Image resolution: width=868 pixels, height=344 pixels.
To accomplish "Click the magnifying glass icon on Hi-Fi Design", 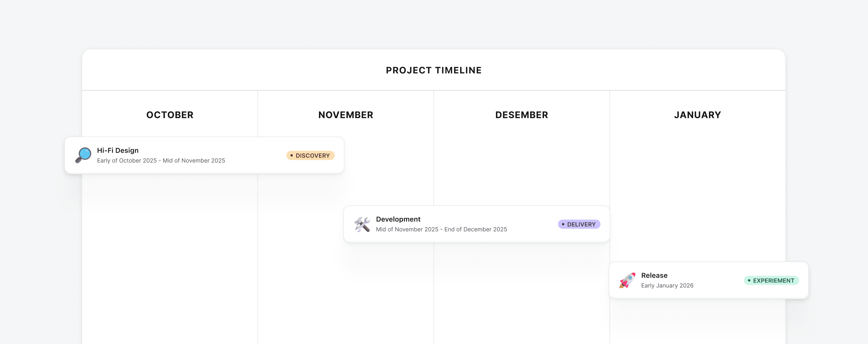I will (x=83, y=155).
